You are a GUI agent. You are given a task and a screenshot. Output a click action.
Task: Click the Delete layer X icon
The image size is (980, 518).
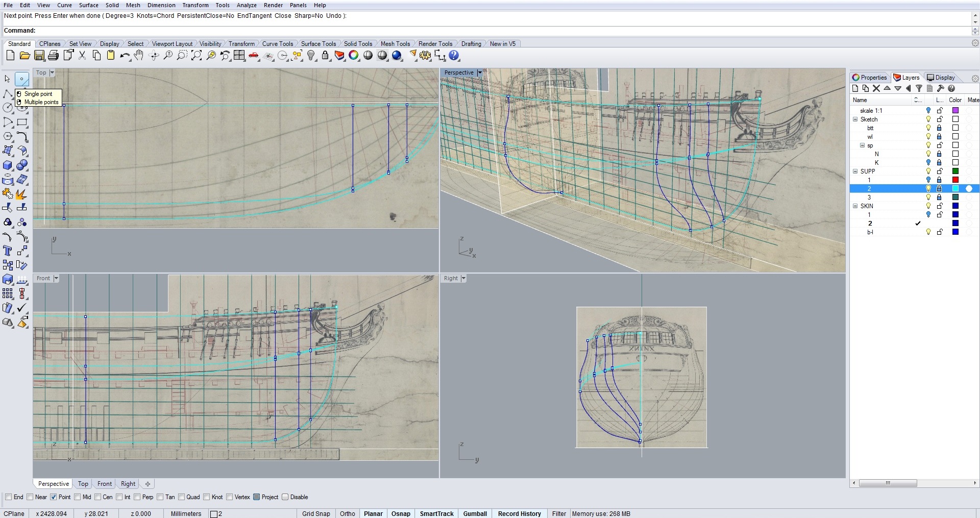876,88
